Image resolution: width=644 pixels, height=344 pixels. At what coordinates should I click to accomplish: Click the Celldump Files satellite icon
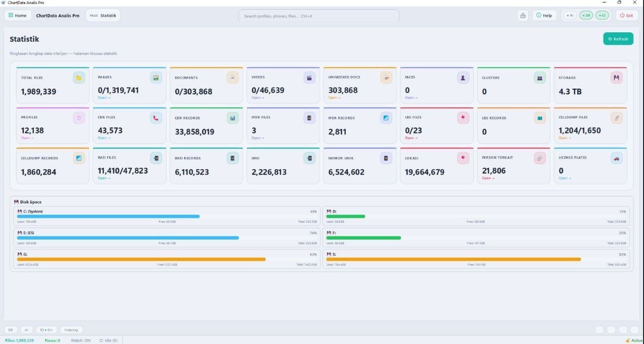(x=616, y=118)
